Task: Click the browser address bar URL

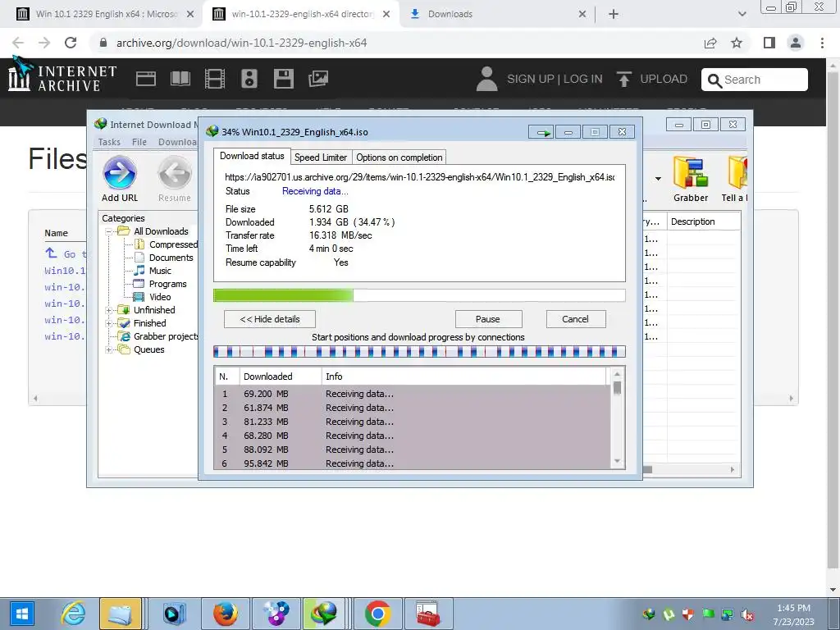Action: click(241, 43)
